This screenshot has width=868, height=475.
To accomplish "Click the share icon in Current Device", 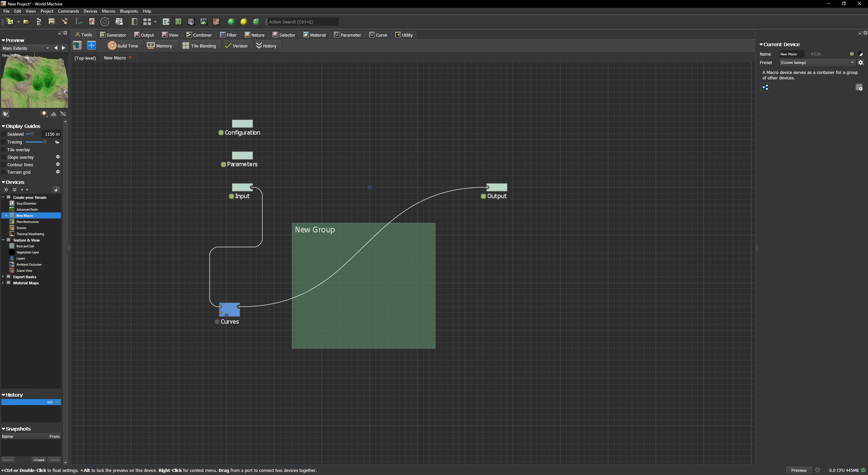I will [x=765, y=88].
